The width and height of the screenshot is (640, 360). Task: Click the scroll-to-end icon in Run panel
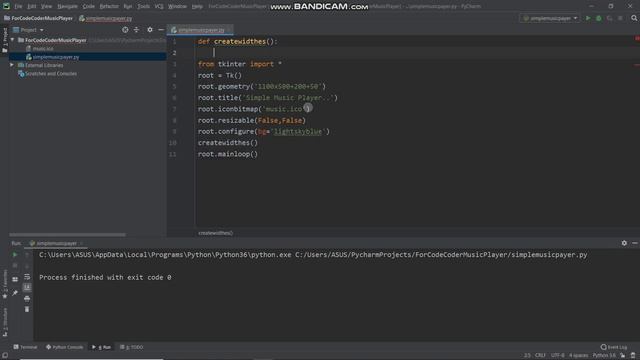(27, 287)
